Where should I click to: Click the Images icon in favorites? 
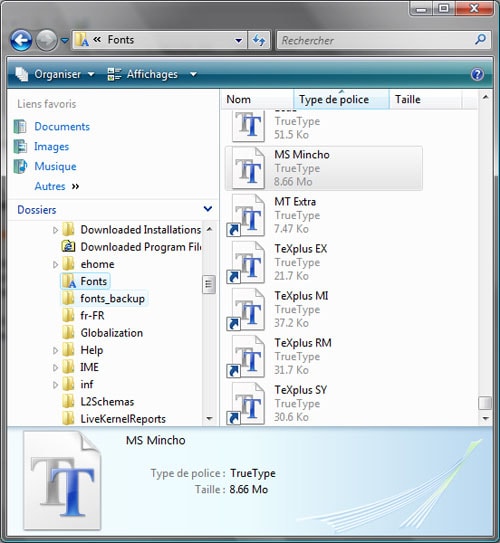tap(20, 146)
